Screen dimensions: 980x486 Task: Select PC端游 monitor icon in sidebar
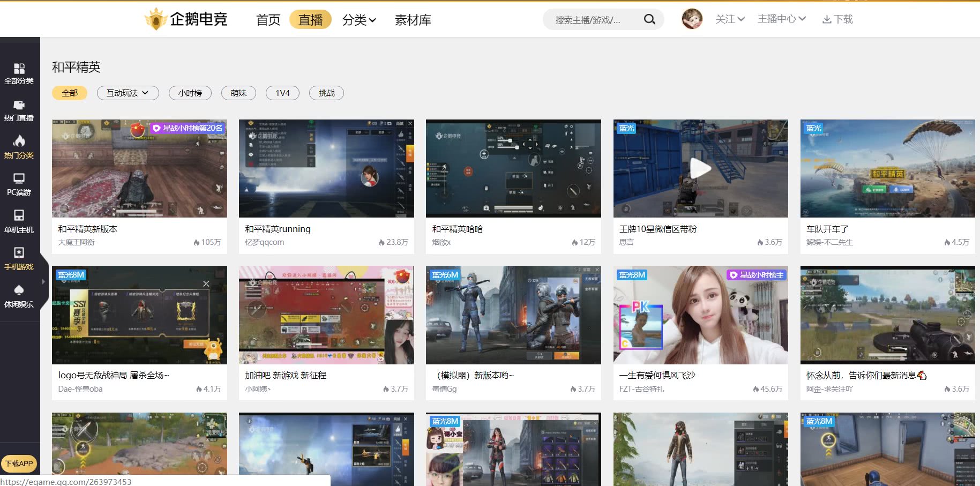[19, 179]
